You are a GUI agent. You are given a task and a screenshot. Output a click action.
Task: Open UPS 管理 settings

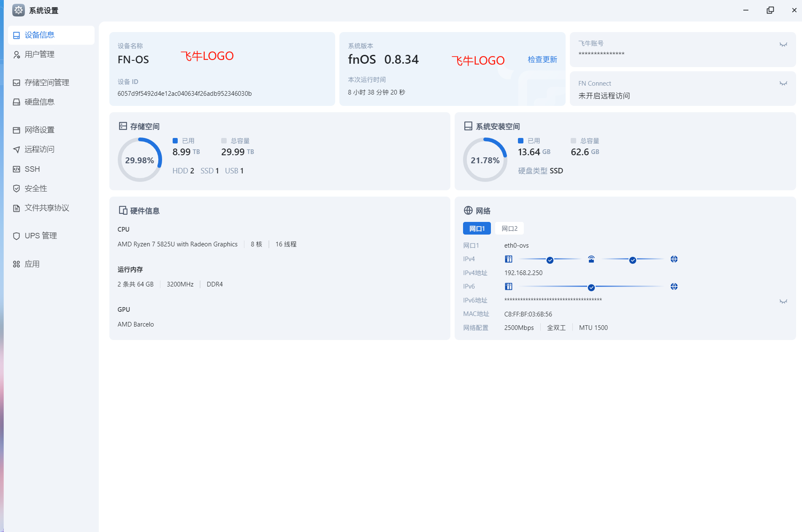click(x=41, y=236)
